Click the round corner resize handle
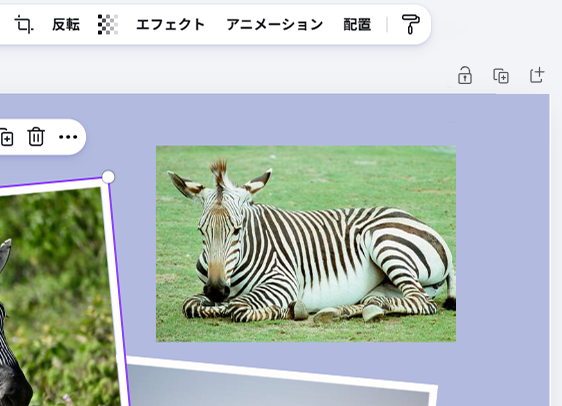 click(x=108, y=177)
